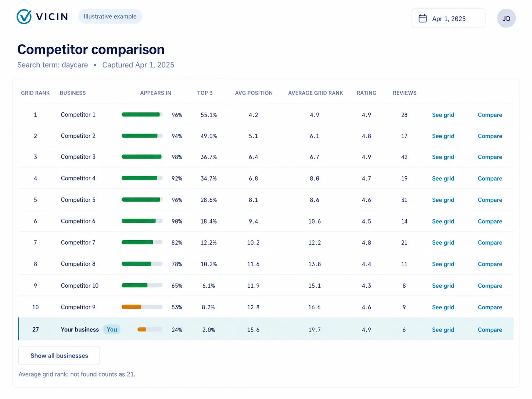This screenshot has height=399, width=532.
Task: Open See grid for Competitor 5
Action: click(x=443, y=200)
